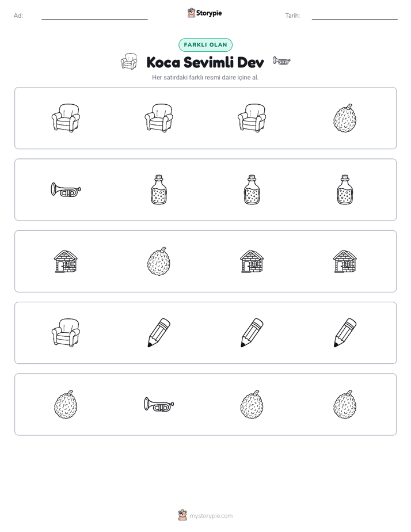411x532 pixels.
Task: Click the first durian in the fifth row
Action: (66, 404)
